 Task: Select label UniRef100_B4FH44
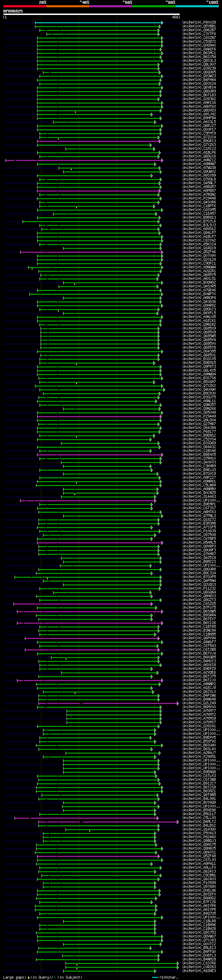click(199, 80)
